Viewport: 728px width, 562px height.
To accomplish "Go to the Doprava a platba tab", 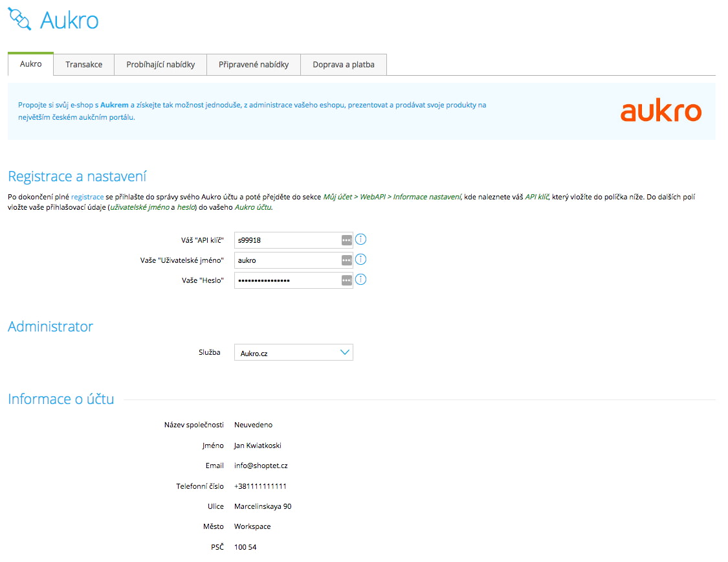I will (344, 65).
